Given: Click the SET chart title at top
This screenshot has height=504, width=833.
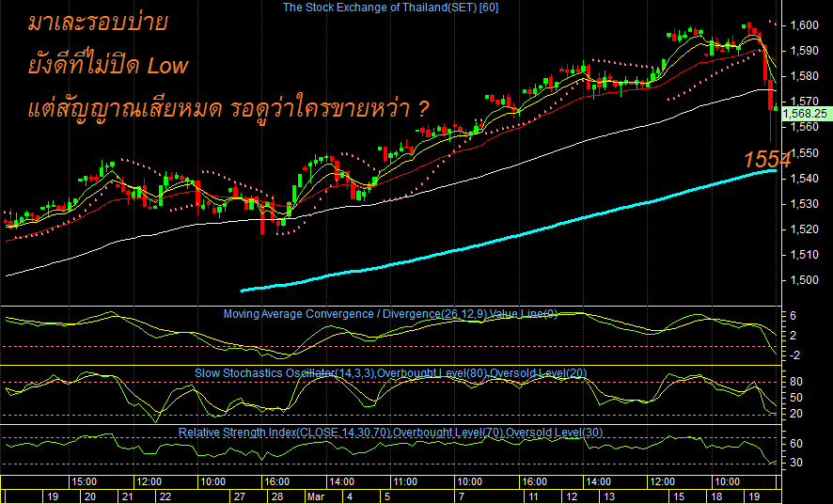Looking at the screenshot, I should 390,8.
